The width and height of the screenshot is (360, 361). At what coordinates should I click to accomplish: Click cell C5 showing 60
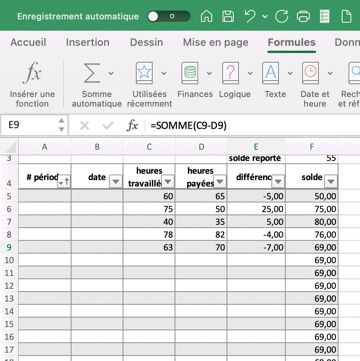(149, 196)
